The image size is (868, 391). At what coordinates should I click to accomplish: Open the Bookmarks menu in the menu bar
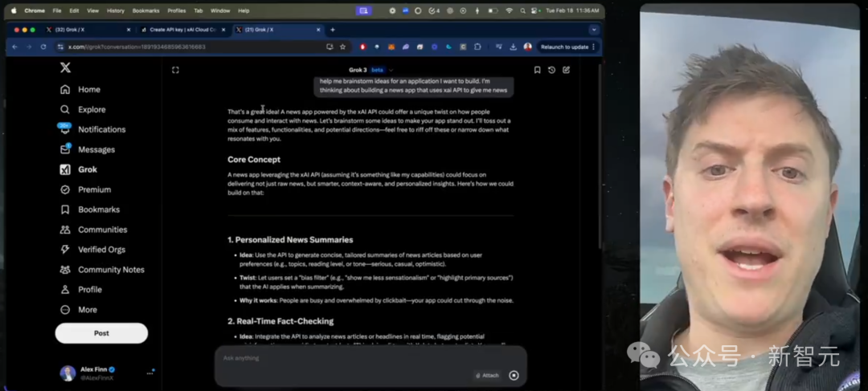tap(145, 10)
